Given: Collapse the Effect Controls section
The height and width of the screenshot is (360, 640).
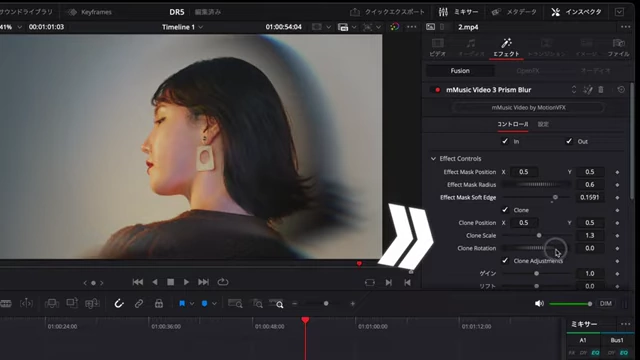Looking at the screenshot, I should pos(433,158).
